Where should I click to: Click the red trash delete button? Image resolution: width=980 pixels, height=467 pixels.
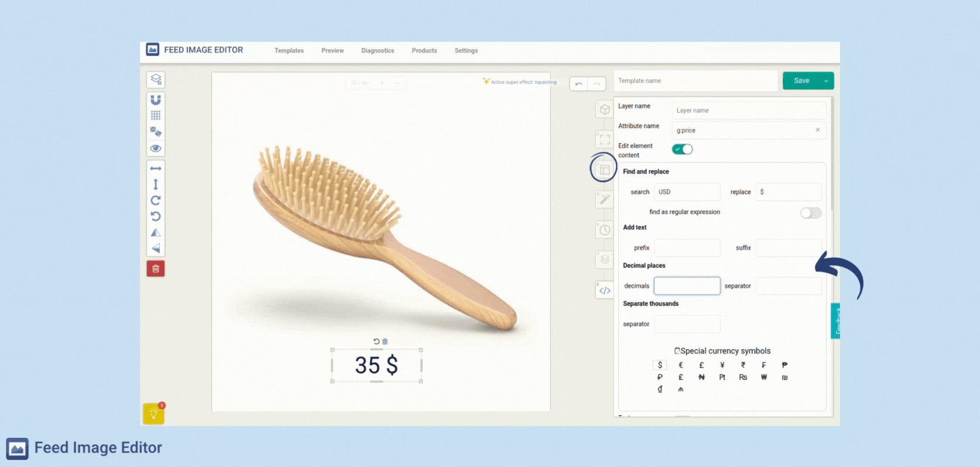pyautogui.click(x=155, y=269)
